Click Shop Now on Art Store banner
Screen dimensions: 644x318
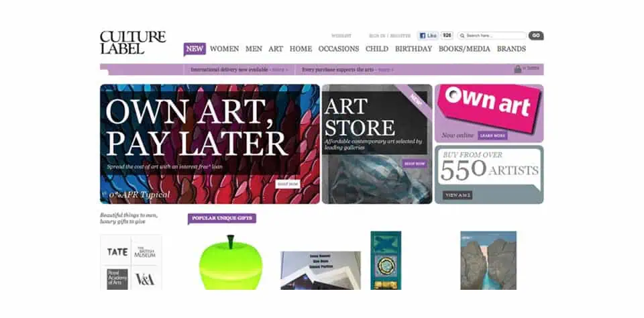click(x=415, y=164)
